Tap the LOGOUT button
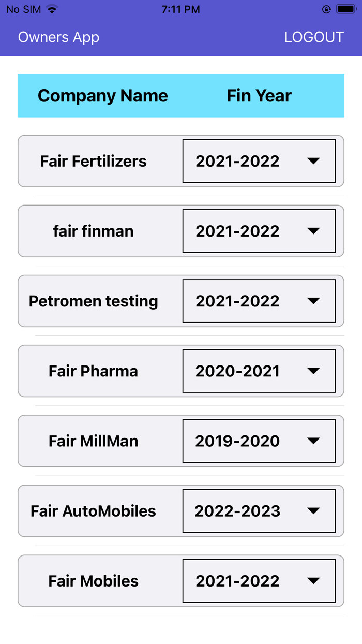Viewport: 362px width, 644px height. tap(314, 37)
